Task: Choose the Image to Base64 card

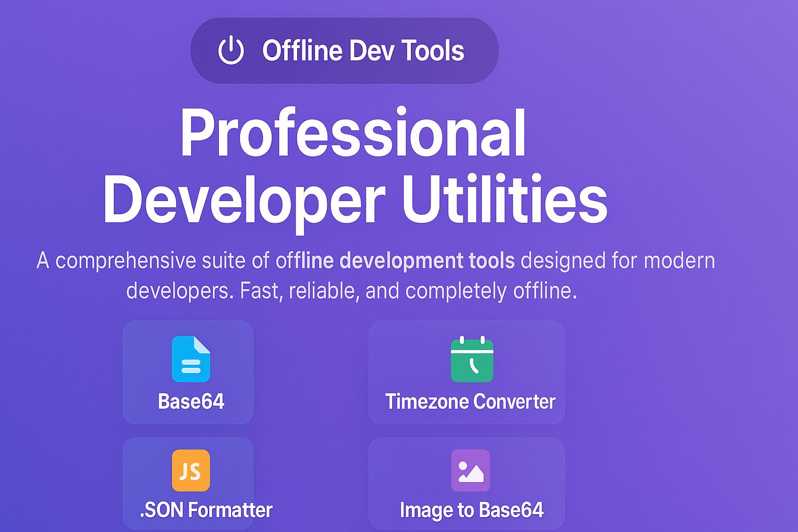Action: (x=467, y=484)
